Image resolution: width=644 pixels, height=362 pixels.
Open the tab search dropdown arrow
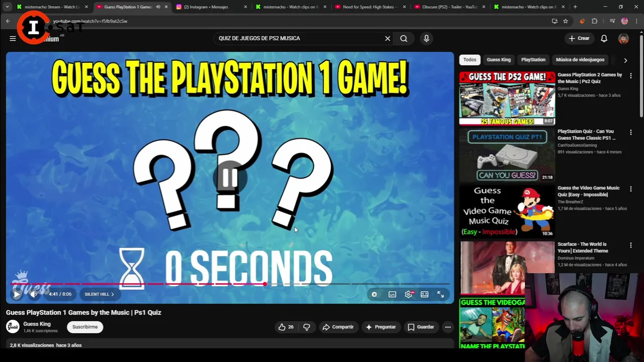pyautogui.click(x=7, y=7)
